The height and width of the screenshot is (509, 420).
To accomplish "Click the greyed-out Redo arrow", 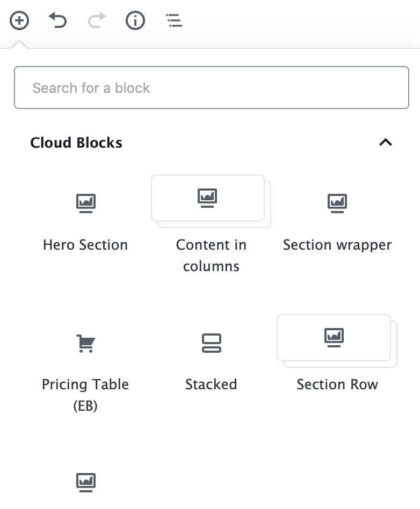I will [x=97, y=20].
